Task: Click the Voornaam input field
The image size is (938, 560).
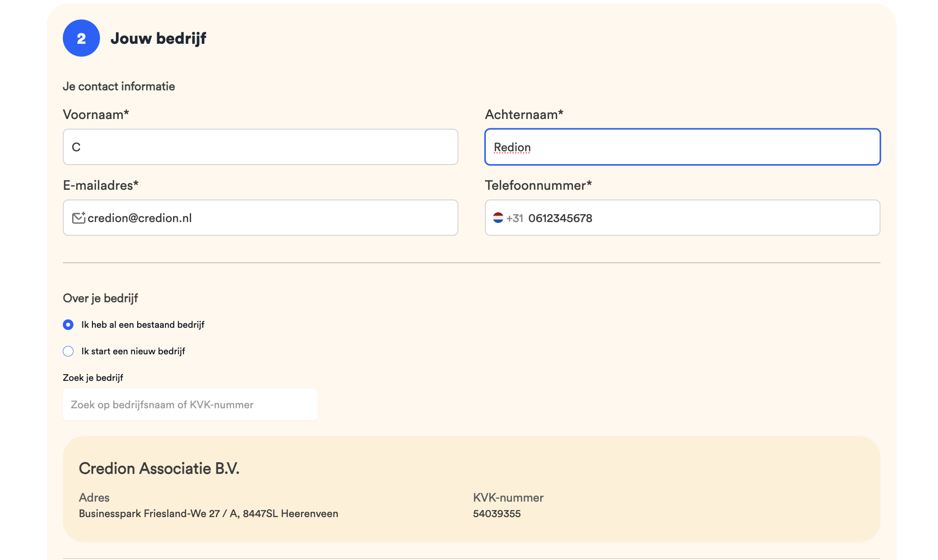Action: pos(260,147)
